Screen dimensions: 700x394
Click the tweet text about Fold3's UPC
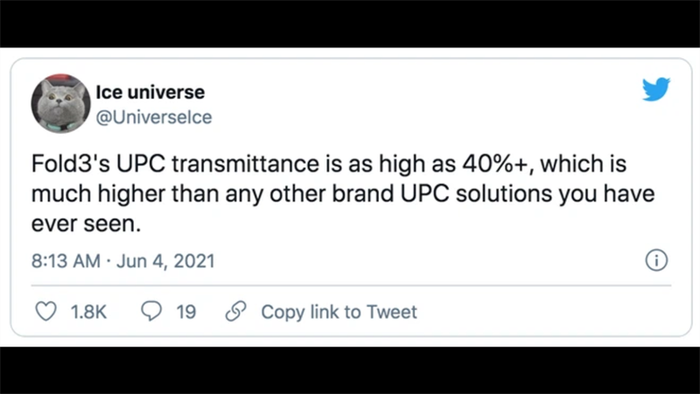pyautogui.click(x=343, y=193)
